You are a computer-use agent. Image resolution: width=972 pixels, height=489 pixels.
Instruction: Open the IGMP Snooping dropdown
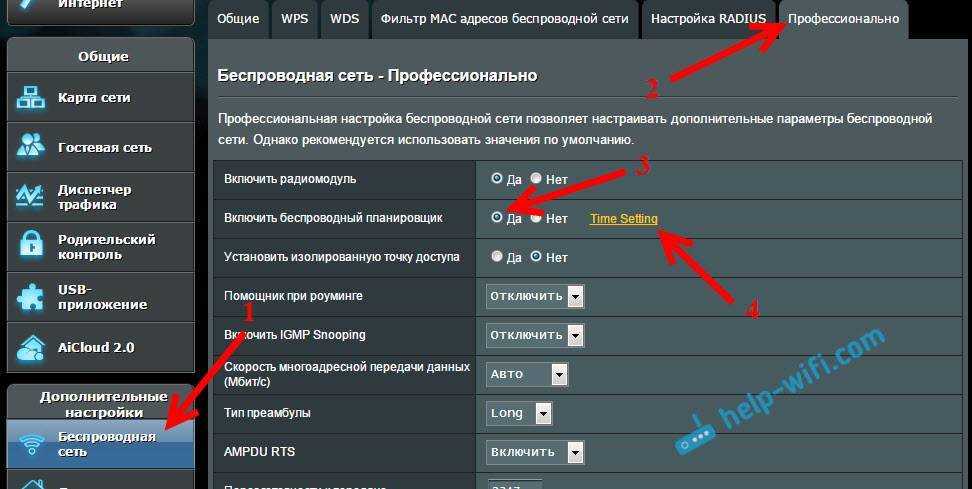[x=535, y=335]
